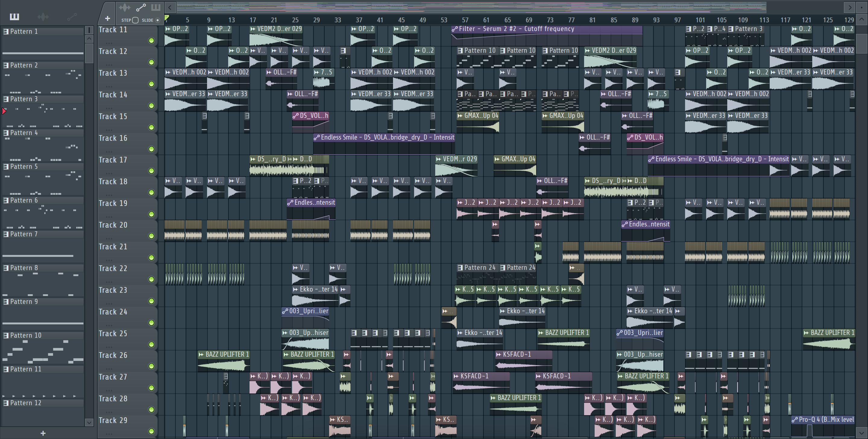Click the playlist vertical scroll-down arrow
Viewport: 868px width, 439px height.
point(861,433)
